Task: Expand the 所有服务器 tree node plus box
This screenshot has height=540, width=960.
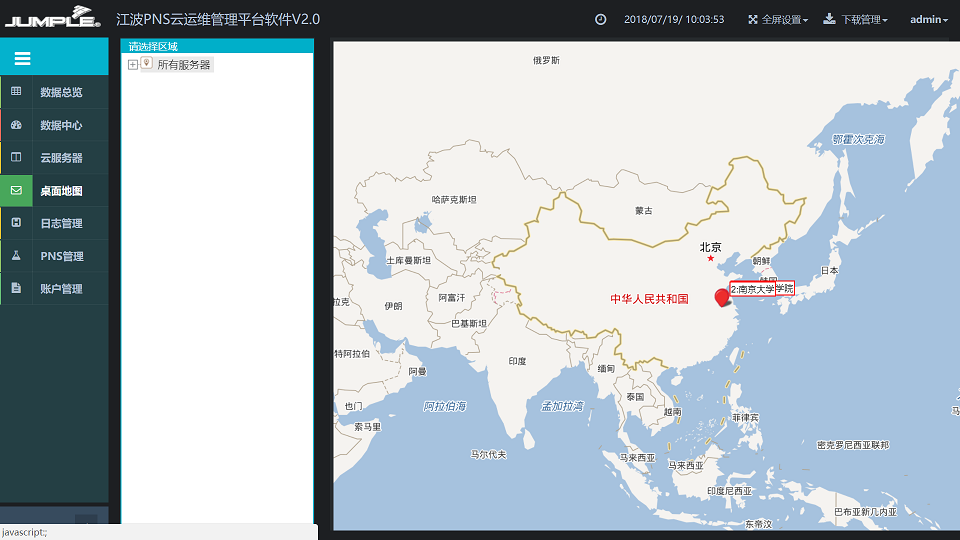Action: [x=133, y=65]
